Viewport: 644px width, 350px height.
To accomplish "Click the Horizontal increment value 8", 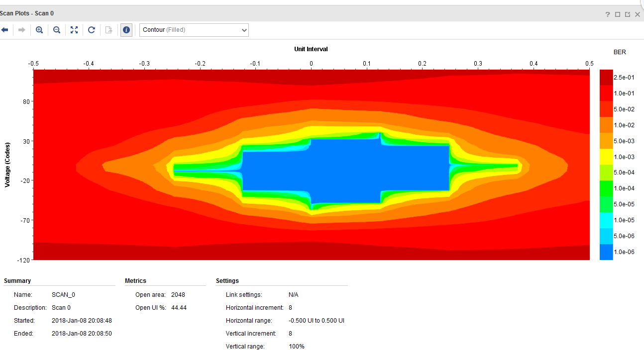I will [x=291, y=308].
